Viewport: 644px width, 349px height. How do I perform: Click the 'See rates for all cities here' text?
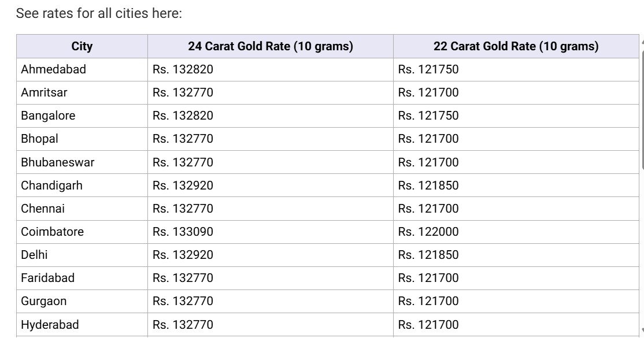[99, 13]
